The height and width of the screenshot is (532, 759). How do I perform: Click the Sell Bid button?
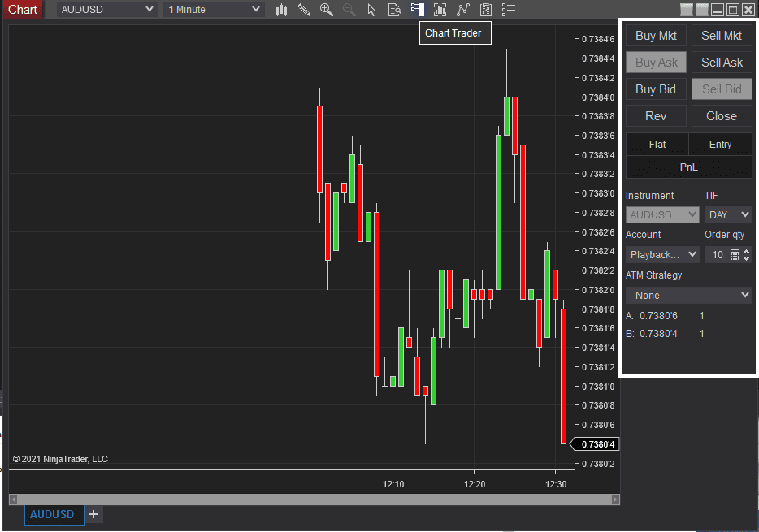click(722, 89)
